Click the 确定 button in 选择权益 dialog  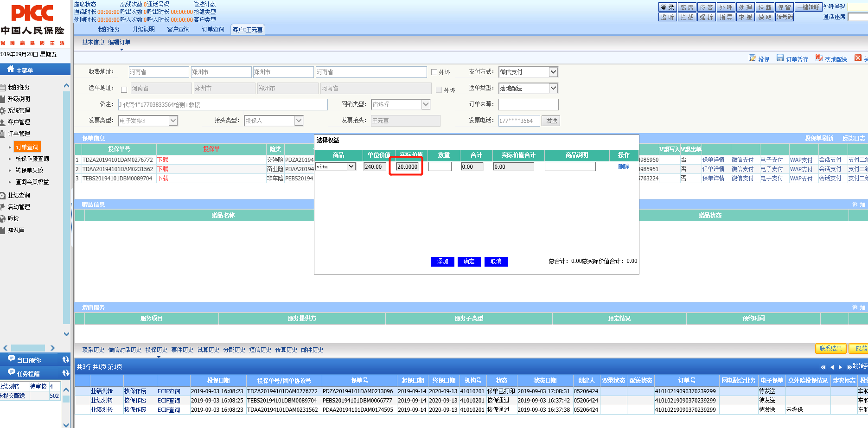(x=469, y=262)
